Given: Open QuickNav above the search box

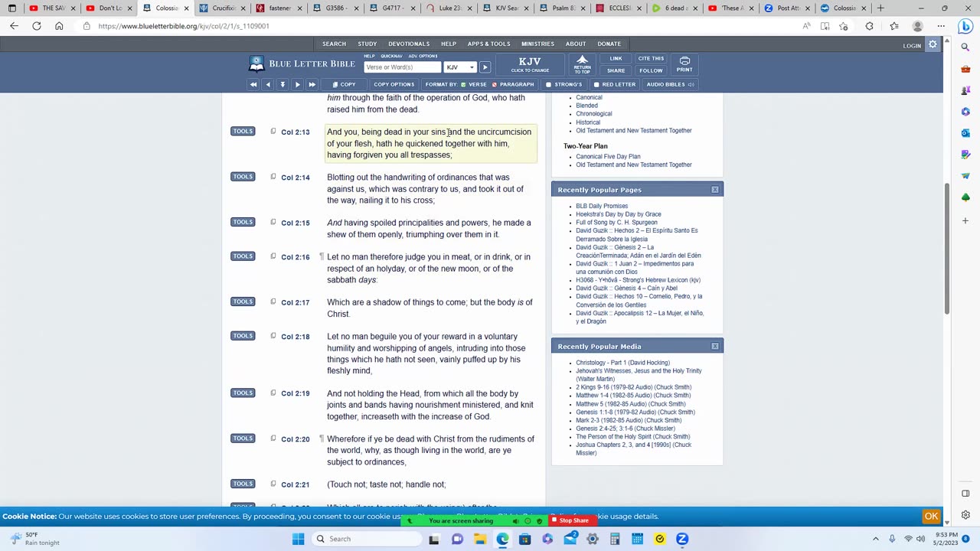Looking at the screenshot, I should [x=391, y=56].
